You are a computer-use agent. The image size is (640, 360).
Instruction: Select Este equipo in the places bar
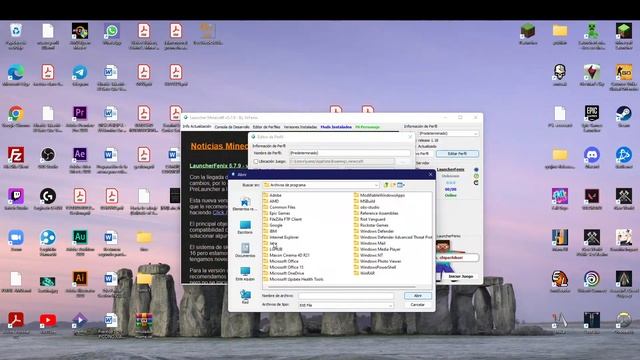[x=245, y=274]
